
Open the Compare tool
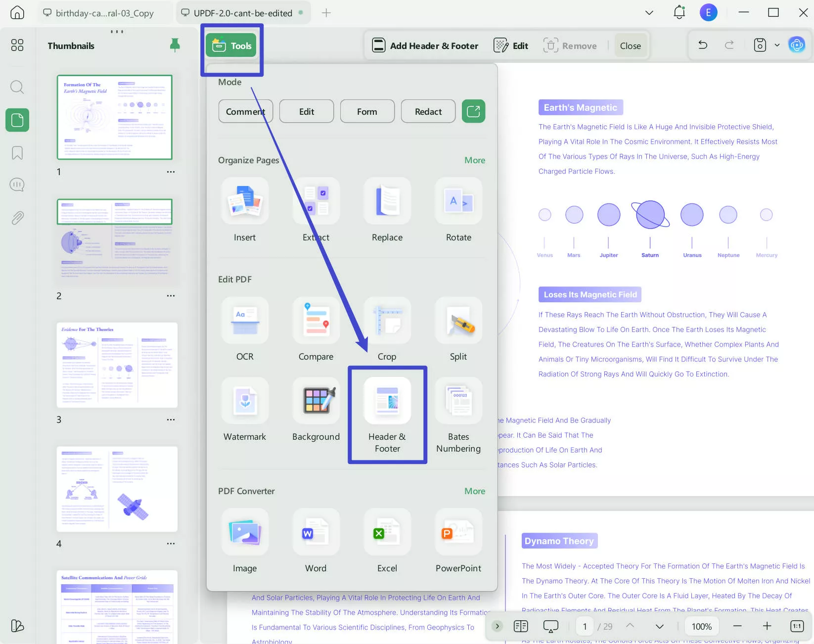point(316,321)
